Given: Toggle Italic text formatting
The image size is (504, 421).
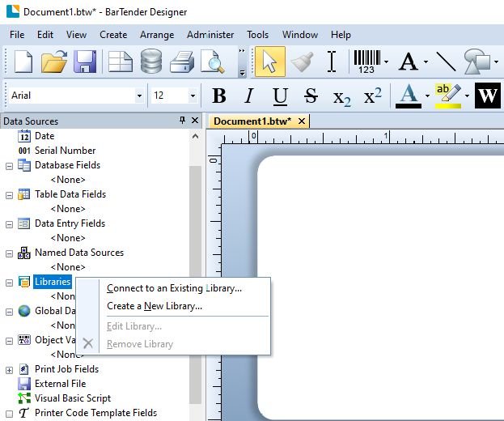Looking at the screenshot, I should click(249, 96).
